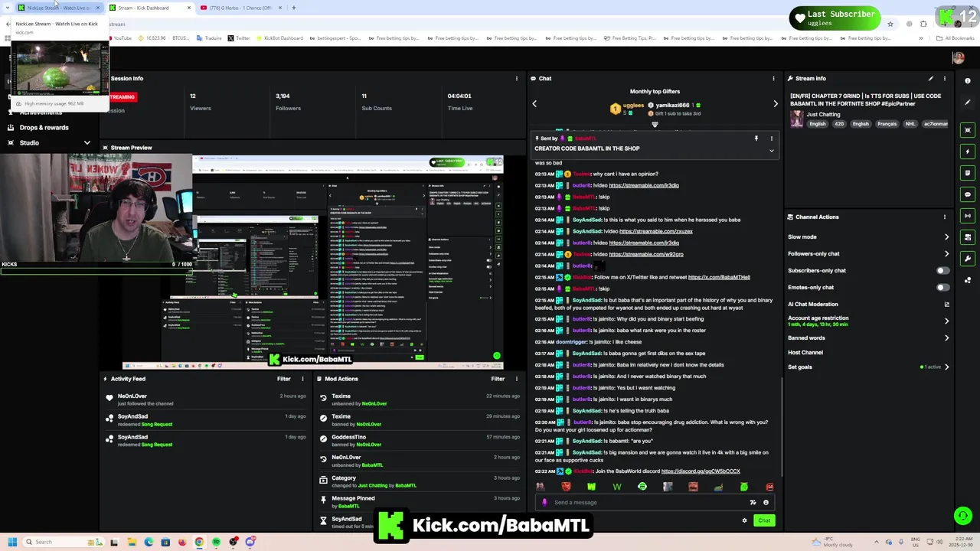Open Twitter bookmark
Viewport: 980px width, 551px height.
(x=238, y=38)
